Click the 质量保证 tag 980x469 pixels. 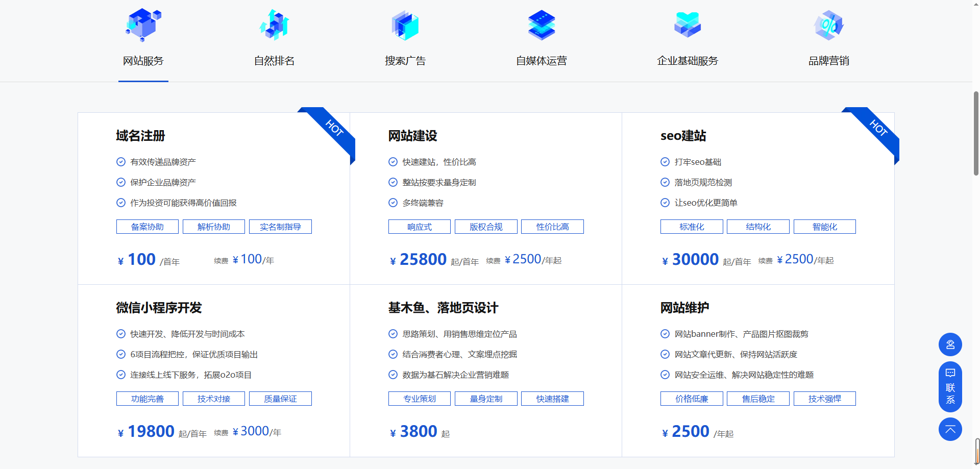[x=280, y=399]
